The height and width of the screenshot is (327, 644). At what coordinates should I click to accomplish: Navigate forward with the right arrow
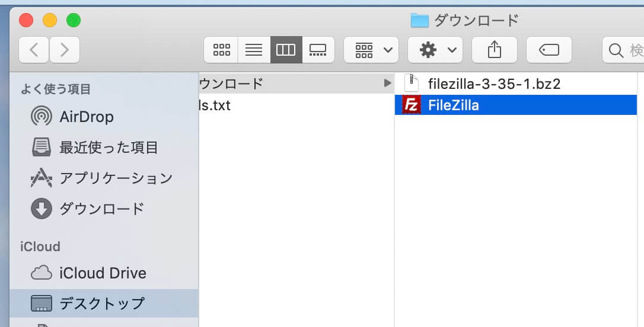tap(65, 50)
